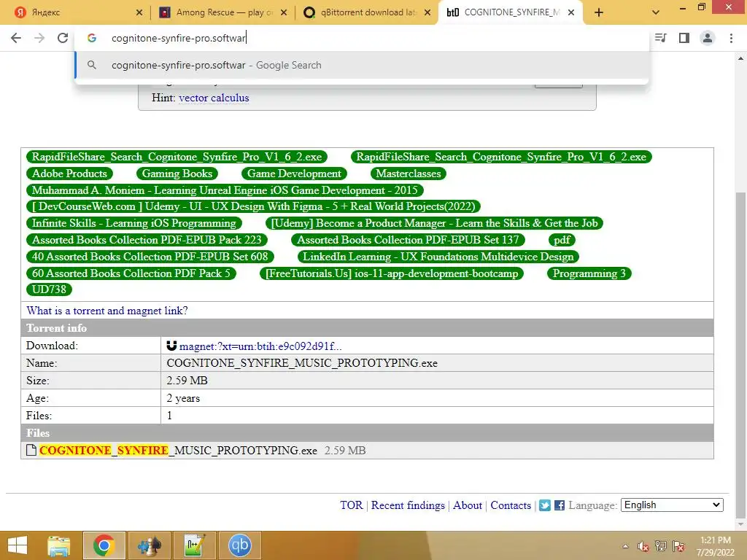The image size is (747, 560).
Task: Open Assorted Books Set 137 tag
Action: pyautogui.click(x=409, y=239)
